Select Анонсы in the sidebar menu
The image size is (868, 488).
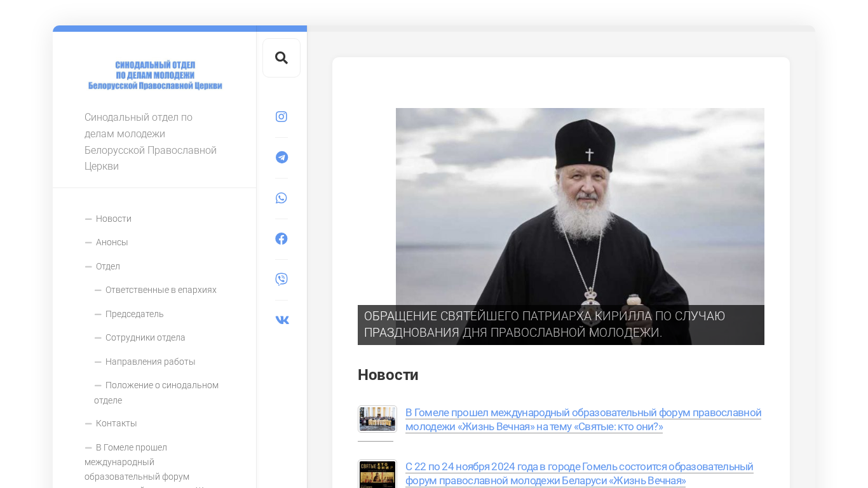112,242
